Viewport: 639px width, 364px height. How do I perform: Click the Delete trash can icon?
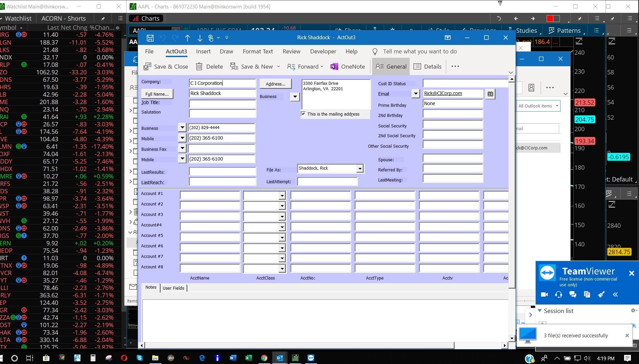[x=199, y=67]
